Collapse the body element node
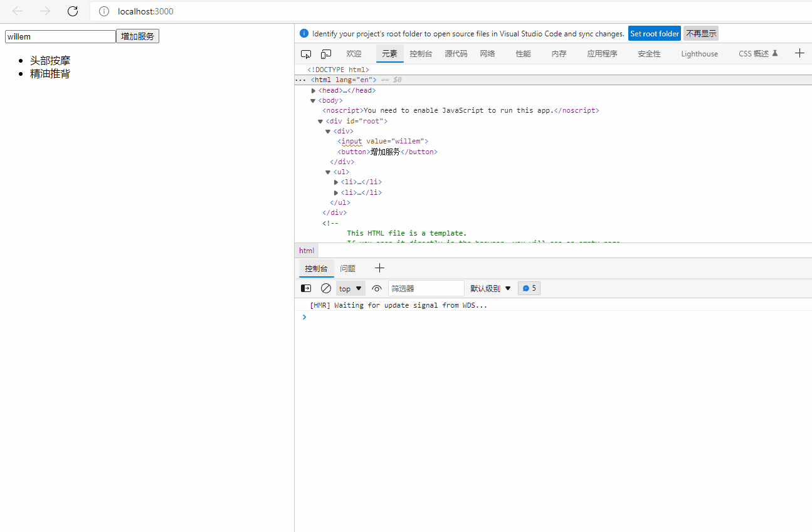812x532 pixels. tap(313, 101)
